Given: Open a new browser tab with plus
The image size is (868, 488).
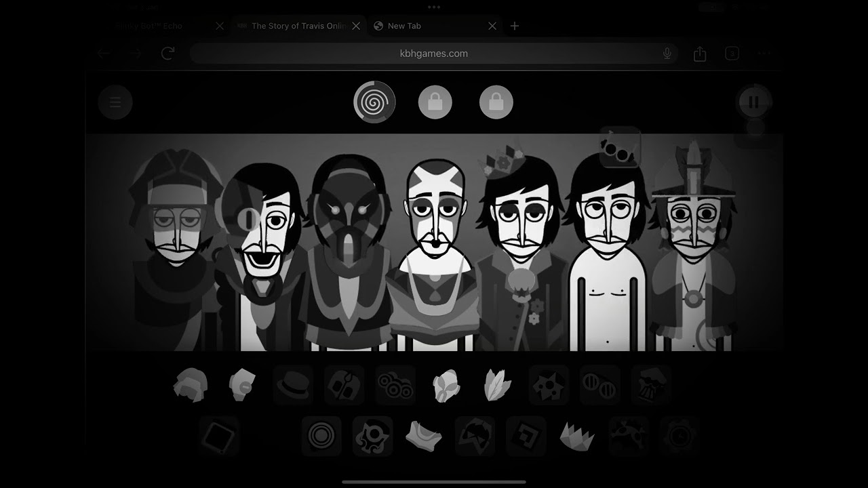Looking at the screenshot, I should pos(515,26).
